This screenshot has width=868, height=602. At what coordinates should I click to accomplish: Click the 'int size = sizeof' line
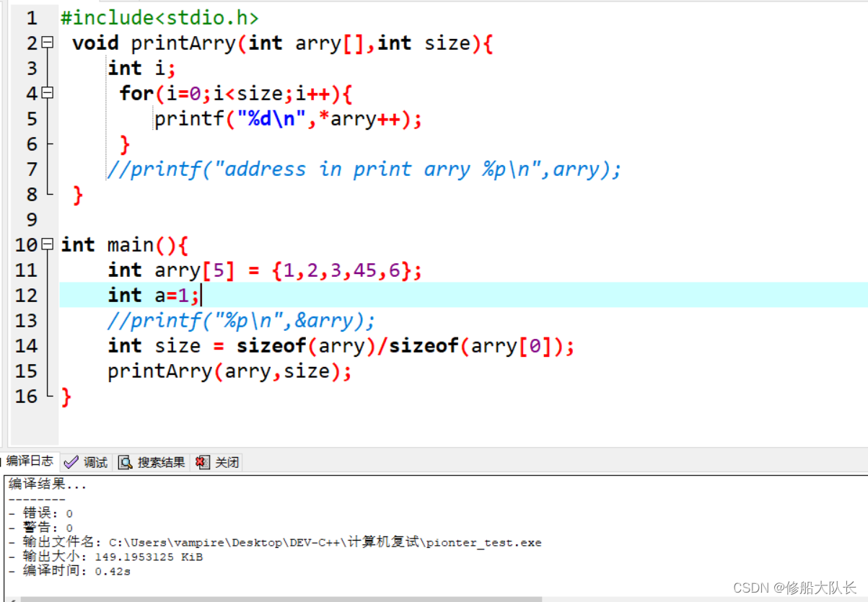click(341, 346)
